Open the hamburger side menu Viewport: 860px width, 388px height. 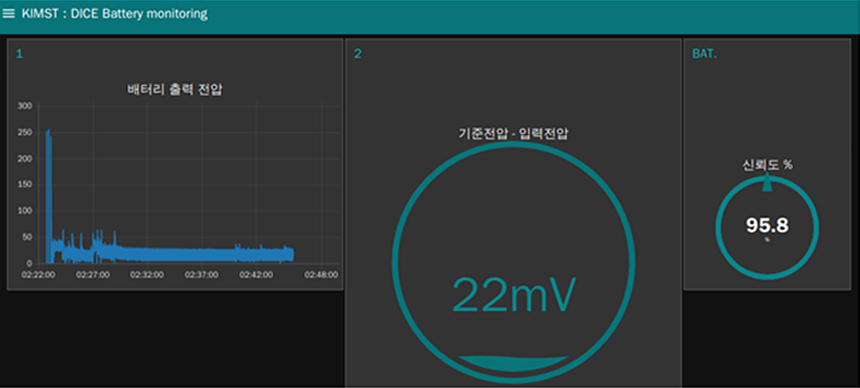point(9,14)
